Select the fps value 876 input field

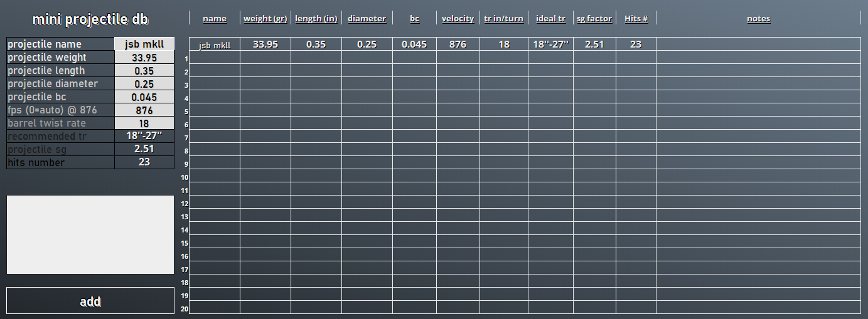tap(144, 110)
